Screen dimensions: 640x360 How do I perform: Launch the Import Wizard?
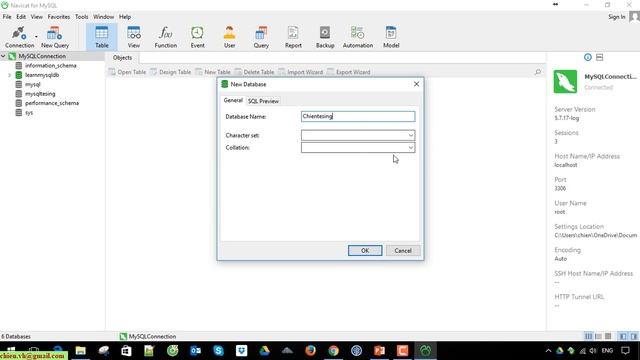[x=300, y=72]
